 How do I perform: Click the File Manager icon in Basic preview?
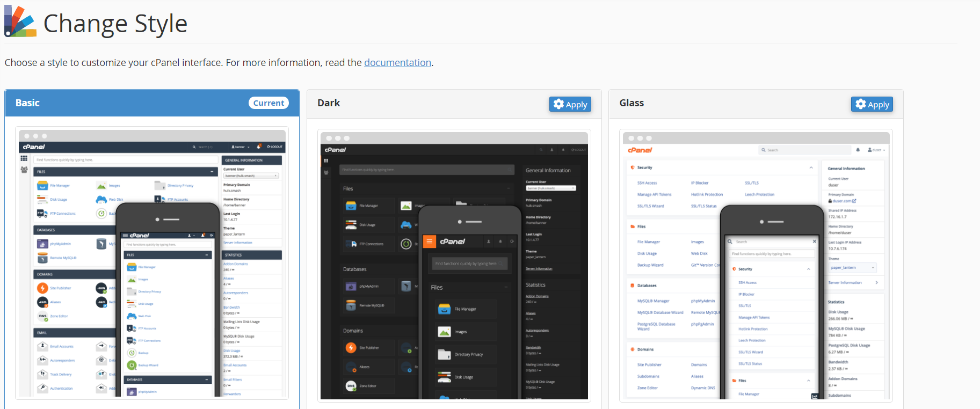(42, 186)
